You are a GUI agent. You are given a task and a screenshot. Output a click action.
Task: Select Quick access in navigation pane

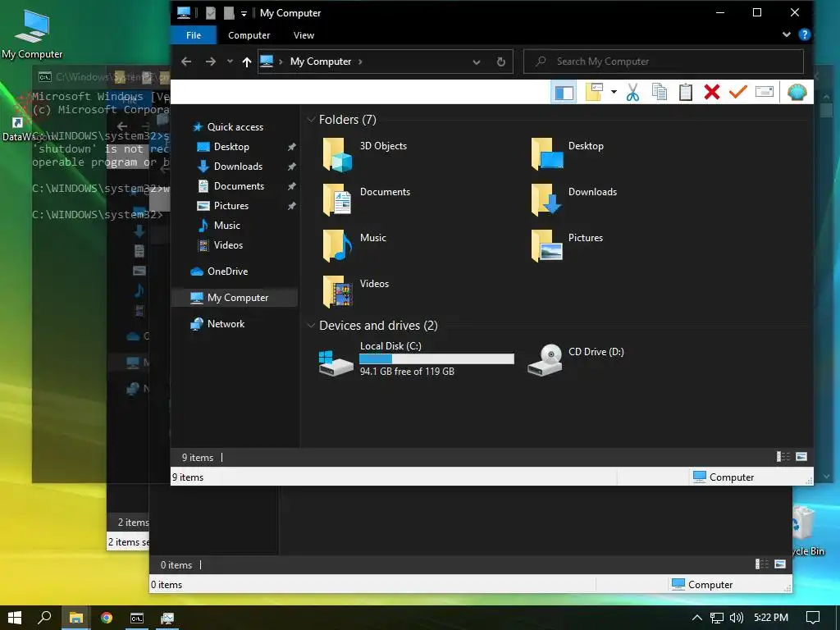235,127
